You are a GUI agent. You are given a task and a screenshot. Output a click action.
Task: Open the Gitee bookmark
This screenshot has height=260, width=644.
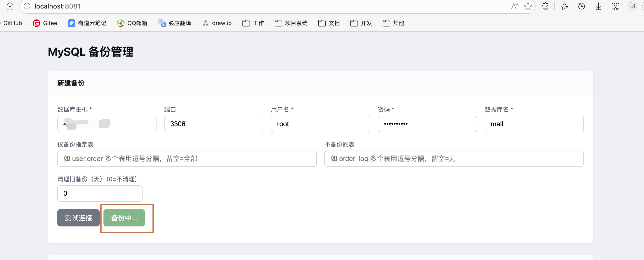(x=45, y=23)
